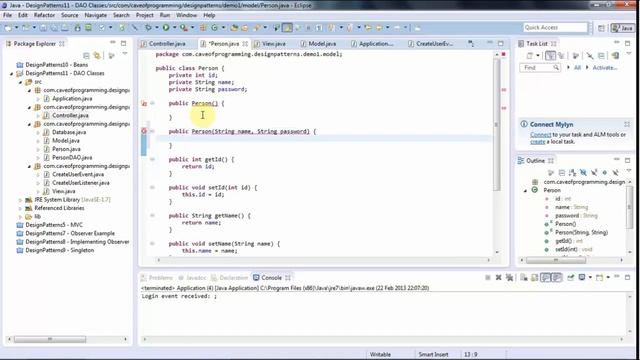Show hidden editor tabs list

click(x=471, y=43)
